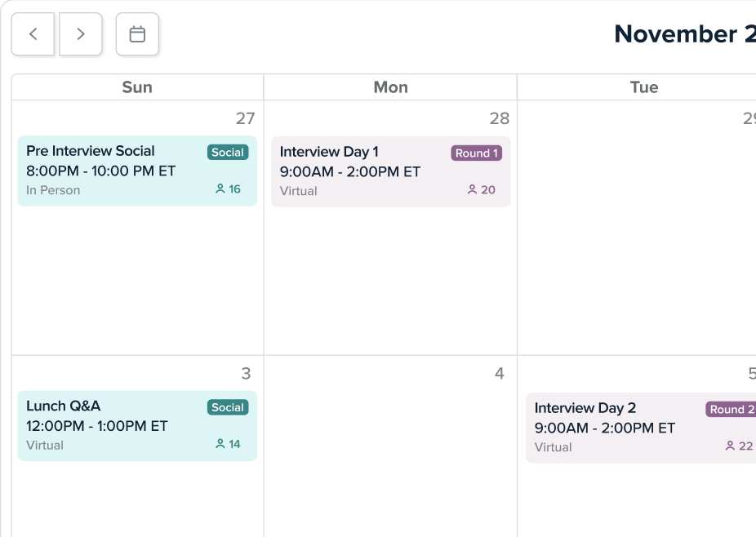Click attendee icon on Lunch Q&A event
This screenshot has width=756, height=537.
(x=220, y=445)
